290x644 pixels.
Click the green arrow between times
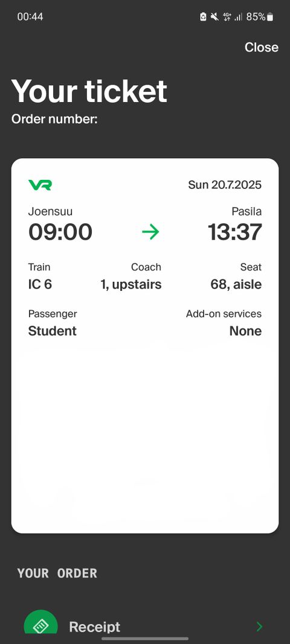tap(150, 232)
